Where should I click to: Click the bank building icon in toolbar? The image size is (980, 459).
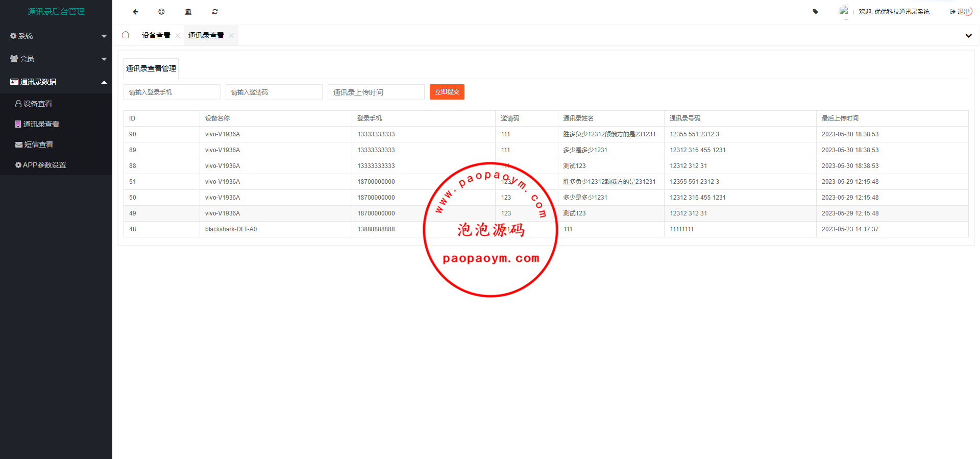(x=188, y=12)
